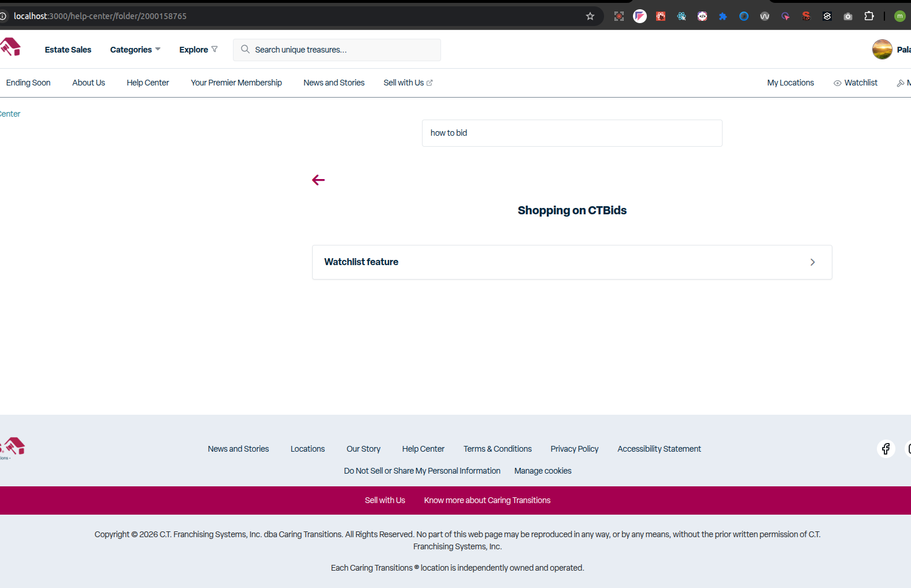
Task: Focus the 'Search unique treasures' field
Action: coord(337,50)
